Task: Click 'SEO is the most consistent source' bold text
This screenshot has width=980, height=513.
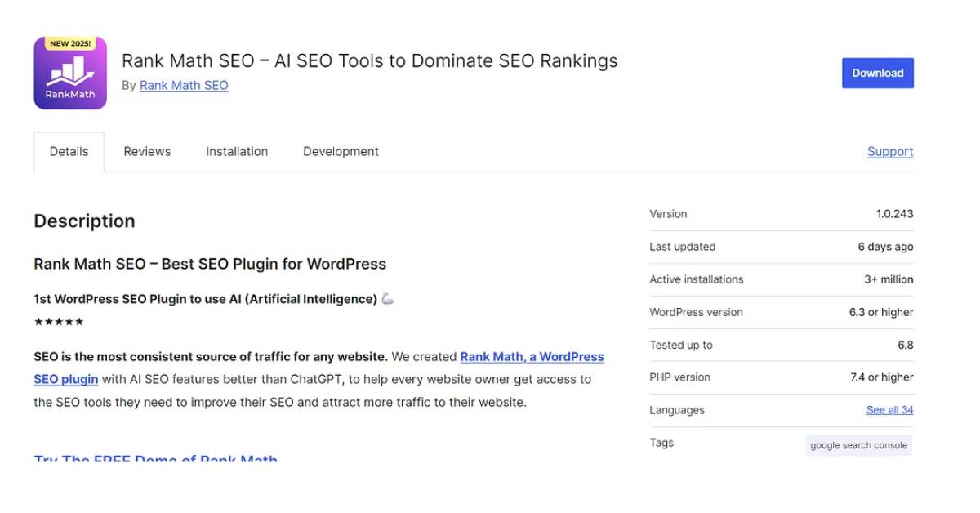Action: point(211,357)
